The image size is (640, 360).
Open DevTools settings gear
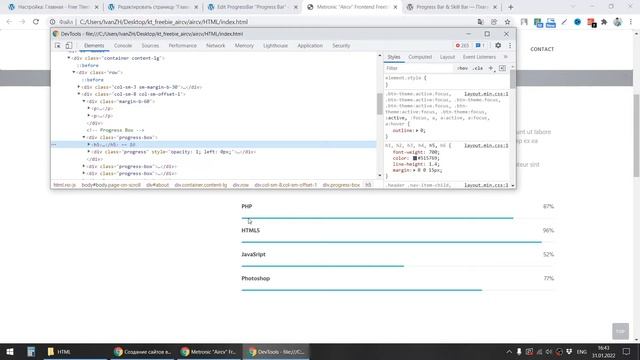498,45
